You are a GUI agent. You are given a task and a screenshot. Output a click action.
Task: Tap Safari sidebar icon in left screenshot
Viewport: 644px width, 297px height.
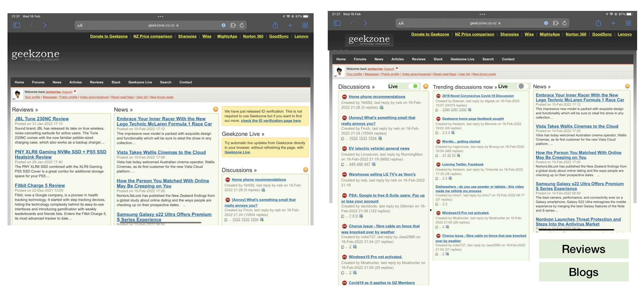(x=17, y=25)
